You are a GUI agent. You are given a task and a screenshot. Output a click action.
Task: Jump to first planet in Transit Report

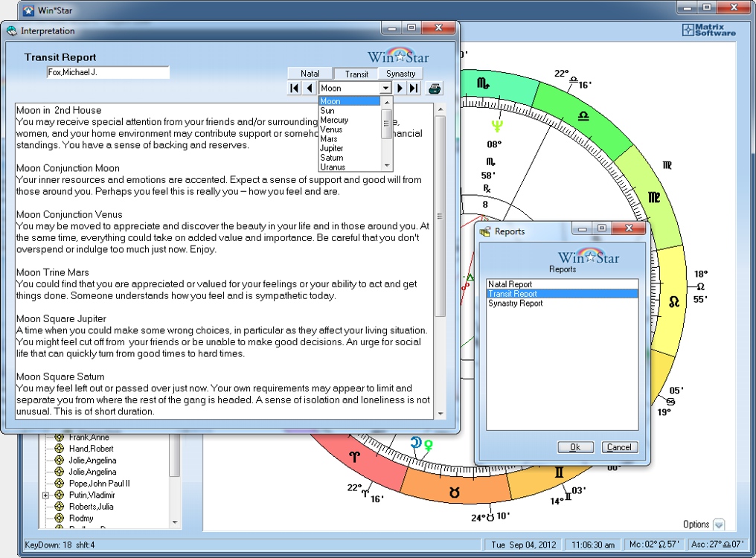pos(294,89)
